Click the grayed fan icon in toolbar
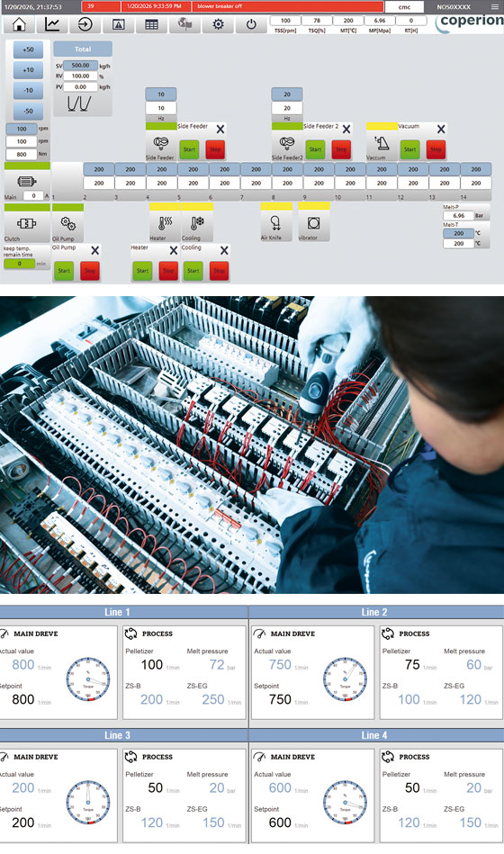The height and width of the screenshot is (854, 504). (184, 24)
